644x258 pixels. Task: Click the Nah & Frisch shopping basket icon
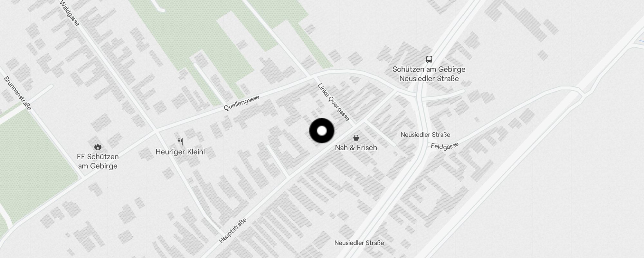click(x=356, y=138)
